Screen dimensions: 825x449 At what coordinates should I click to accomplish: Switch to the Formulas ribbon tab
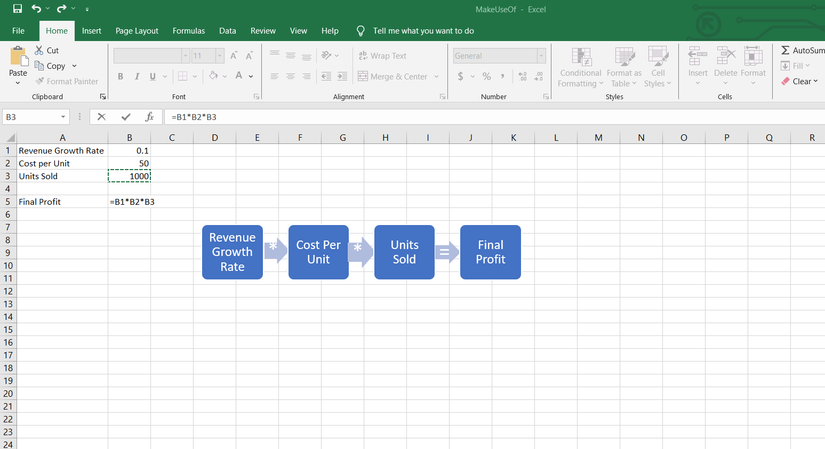pyautogui.click(x=188, y=31)
